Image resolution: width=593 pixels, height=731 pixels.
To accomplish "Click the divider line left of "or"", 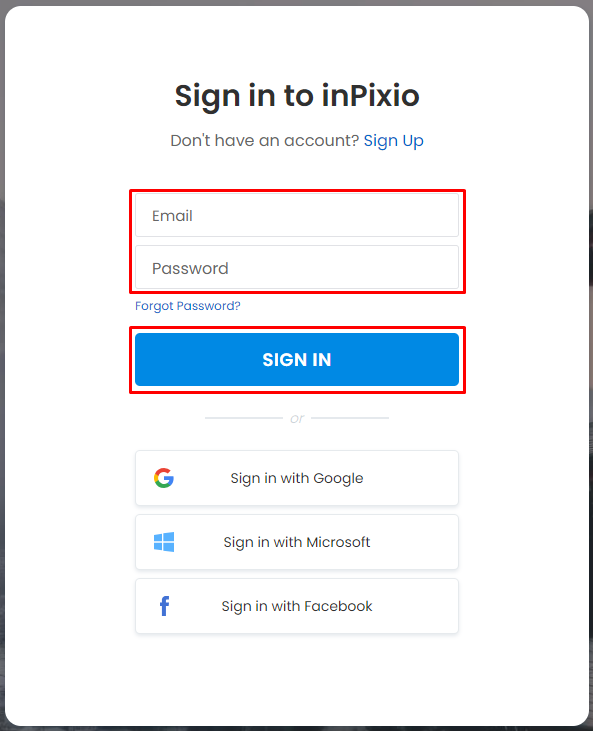I will click(244, 418).
